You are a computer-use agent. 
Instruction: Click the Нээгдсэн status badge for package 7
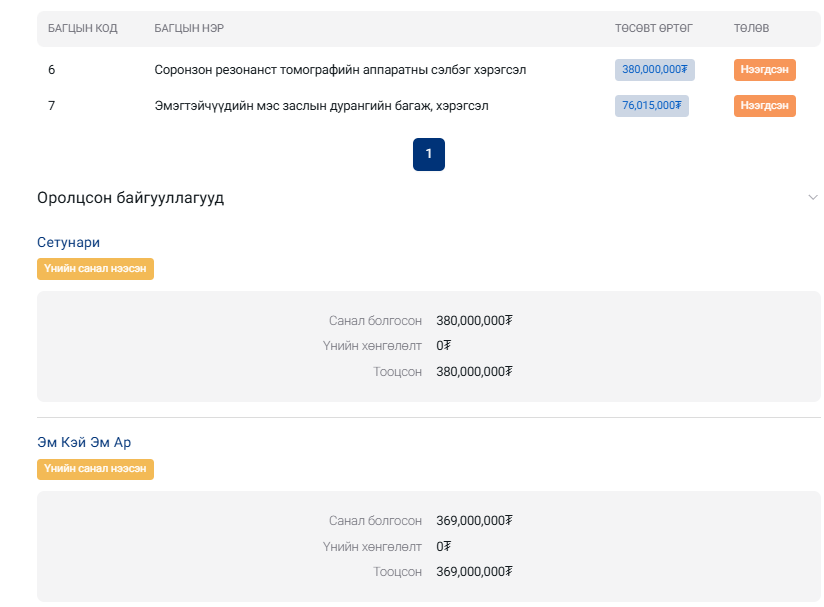click(x=764, y=106)
